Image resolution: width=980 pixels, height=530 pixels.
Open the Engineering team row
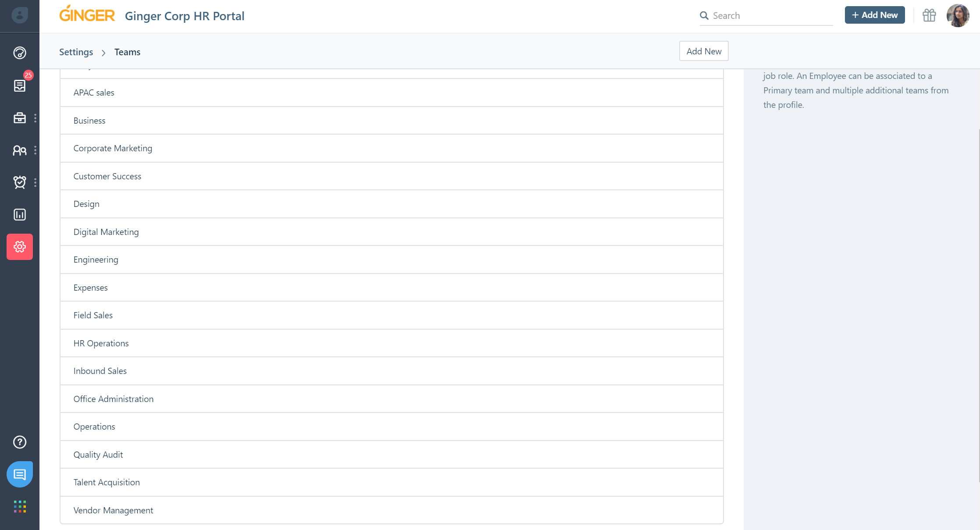coord(392,260)
